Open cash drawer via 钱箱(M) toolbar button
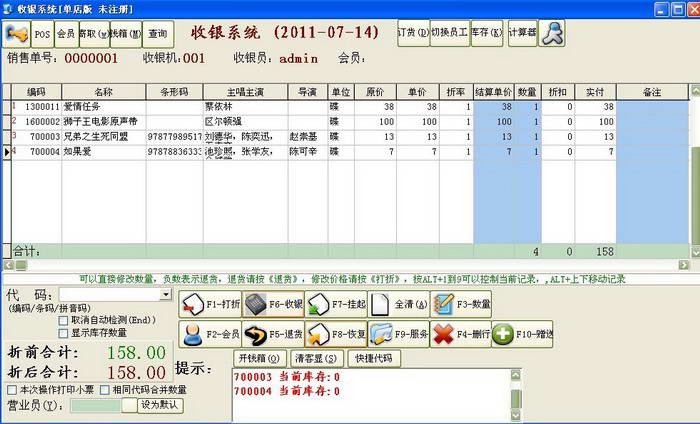The image size is (700, 424). (126, 34)
